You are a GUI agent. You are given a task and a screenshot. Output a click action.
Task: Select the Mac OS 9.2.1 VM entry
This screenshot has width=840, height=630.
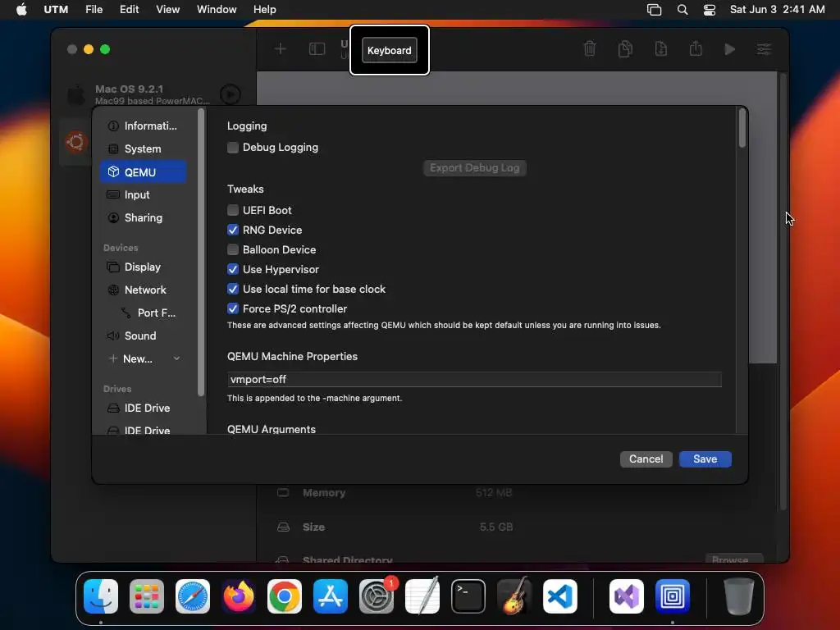(x=153, y=94)
